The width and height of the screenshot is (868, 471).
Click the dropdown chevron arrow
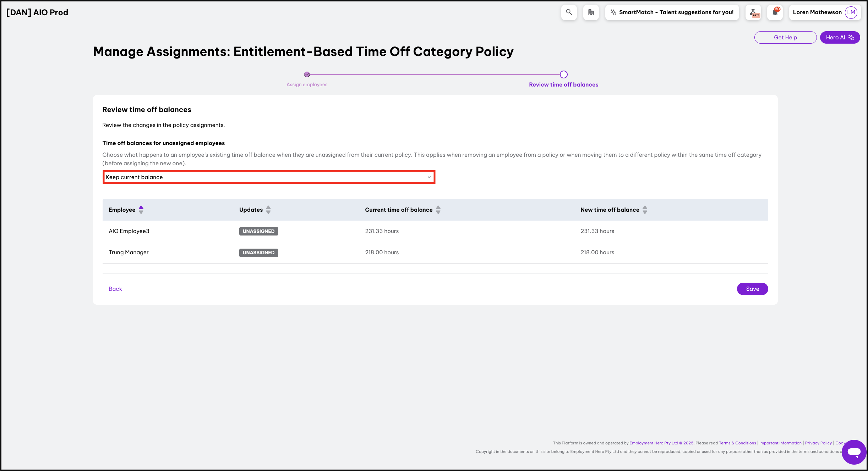[429, 177]
